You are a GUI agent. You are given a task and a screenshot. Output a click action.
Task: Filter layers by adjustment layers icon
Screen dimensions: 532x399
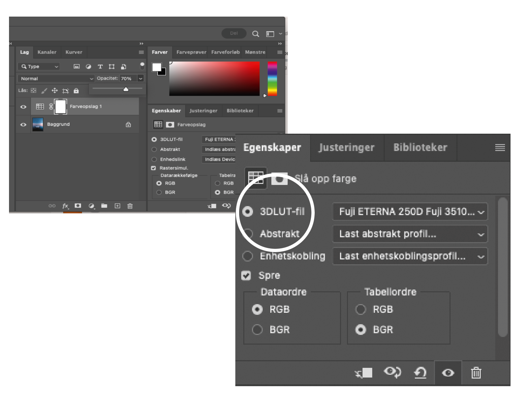click(88, 66)
